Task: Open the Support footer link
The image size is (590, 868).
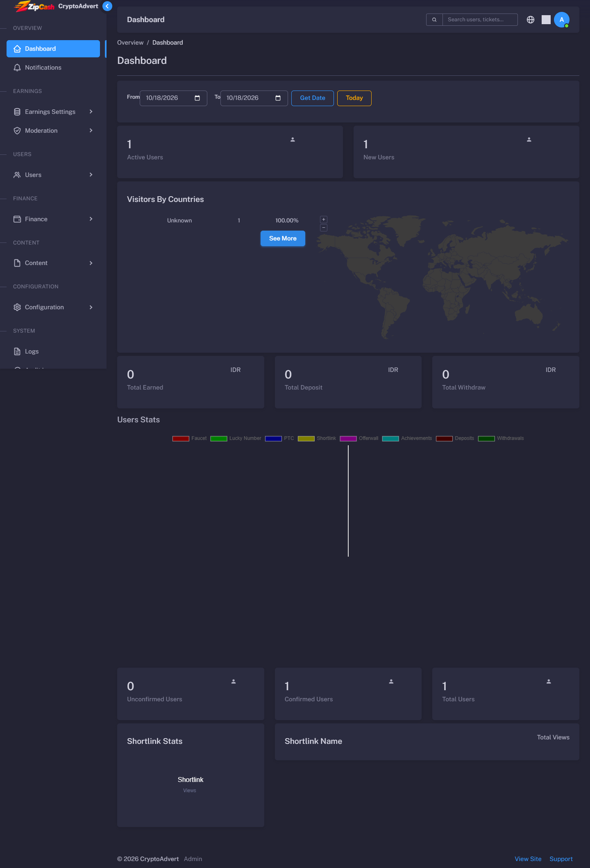Action: [x=561, y=859]
